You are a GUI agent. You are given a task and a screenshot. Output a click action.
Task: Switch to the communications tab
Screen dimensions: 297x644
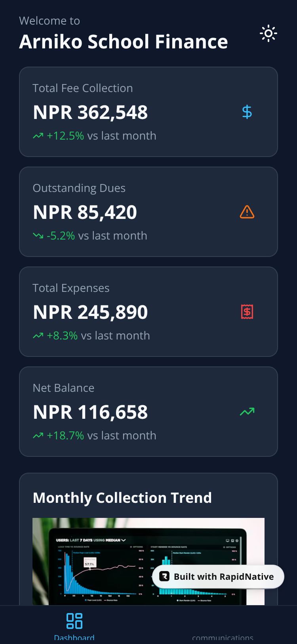(x=223, y=637)
